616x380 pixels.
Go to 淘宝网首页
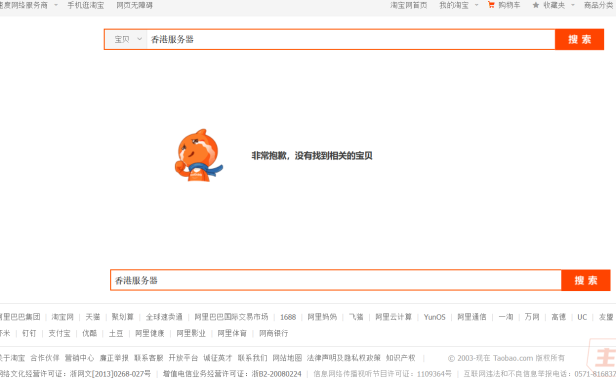[409, 5]
